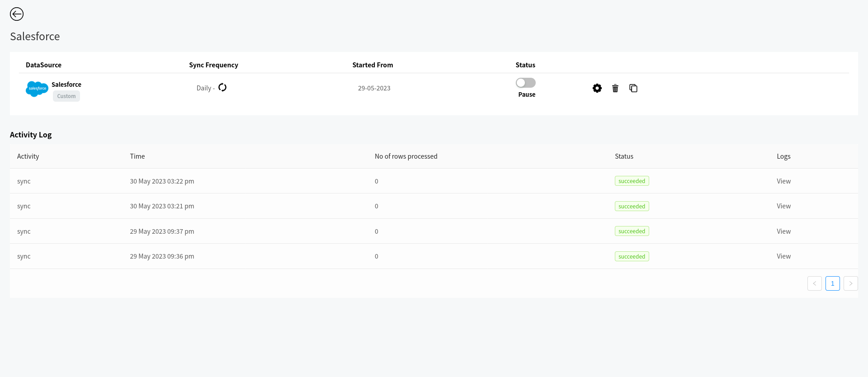This screenshot has height=377, width=868.
Task: Click the Started From column header
Action: click(373, 65)
